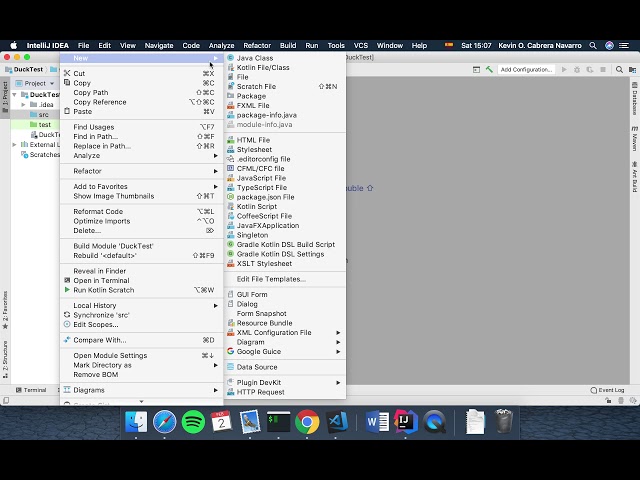Viewport: 640px width, 480px height.
Task: Click the Google Guice icon
Action: click(231, 351)
